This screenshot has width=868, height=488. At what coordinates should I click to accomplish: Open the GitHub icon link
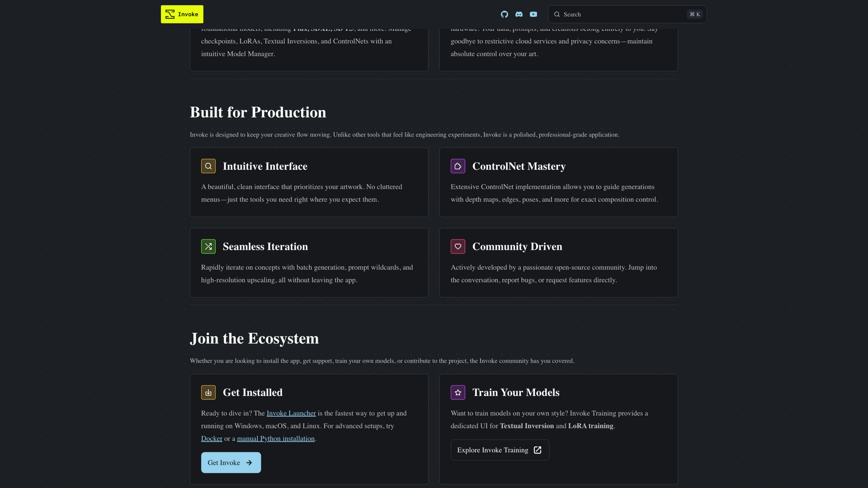[505, 14]
